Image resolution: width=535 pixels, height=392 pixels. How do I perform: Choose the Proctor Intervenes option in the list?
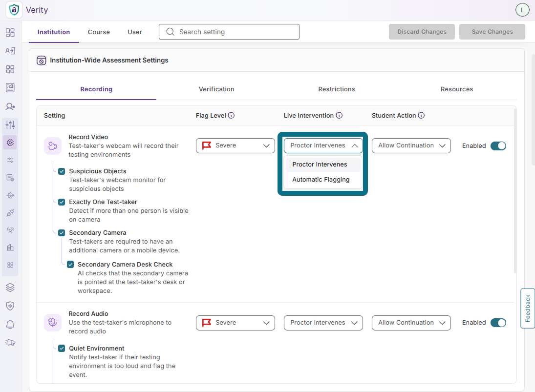323,165
